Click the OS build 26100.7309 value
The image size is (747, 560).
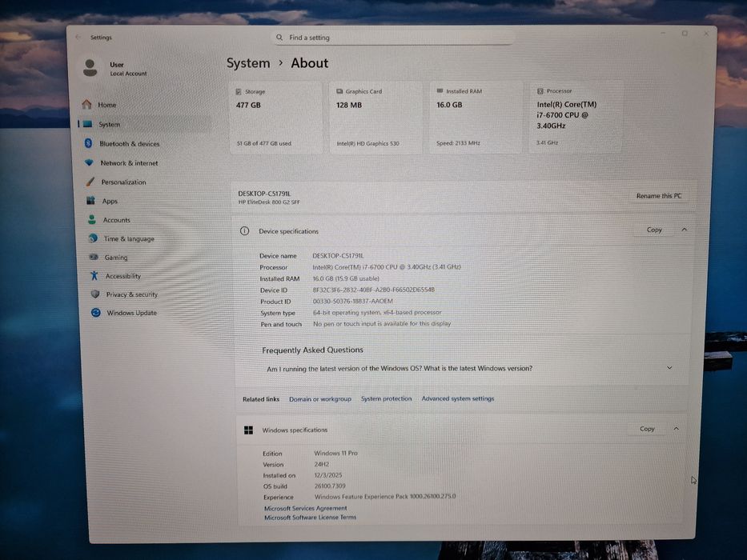tap(330, 486)
